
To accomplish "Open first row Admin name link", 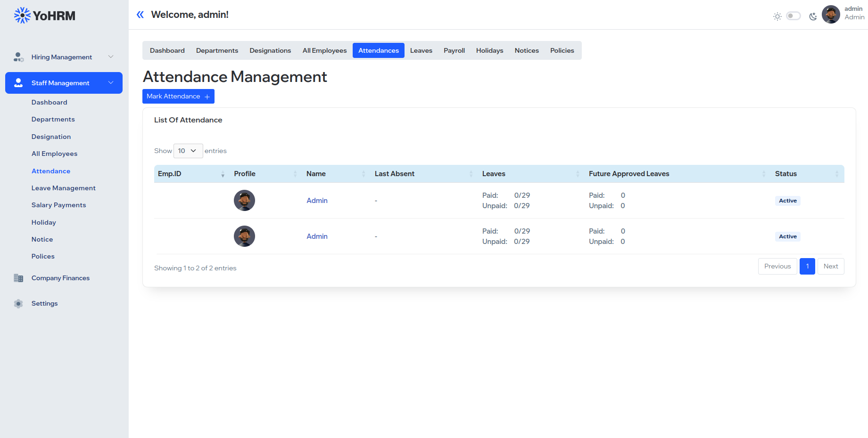I will pos(317,201).
